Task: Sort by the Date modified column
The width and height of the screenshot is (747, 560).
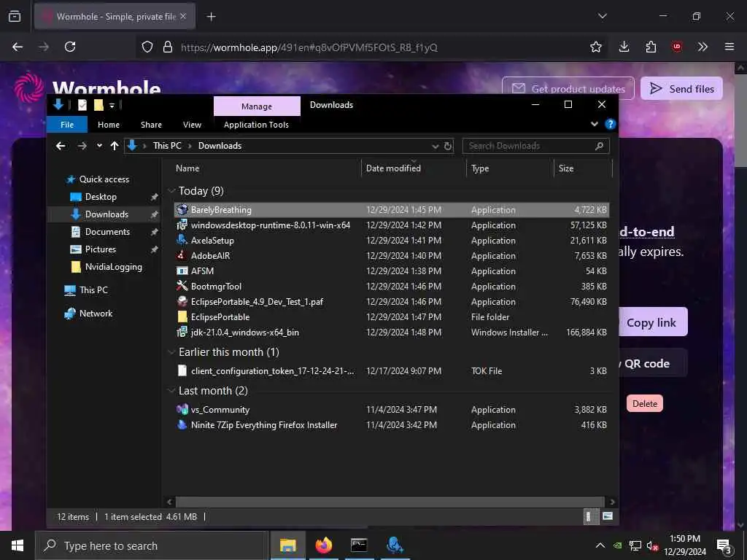Action: 393,168
